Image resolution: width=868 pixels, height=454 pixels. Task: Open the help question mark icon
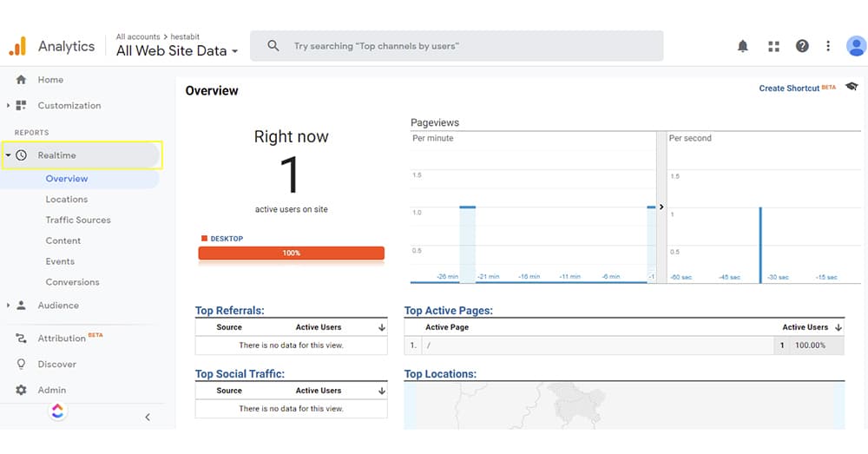pyautogui.click(x=802, y=46)
